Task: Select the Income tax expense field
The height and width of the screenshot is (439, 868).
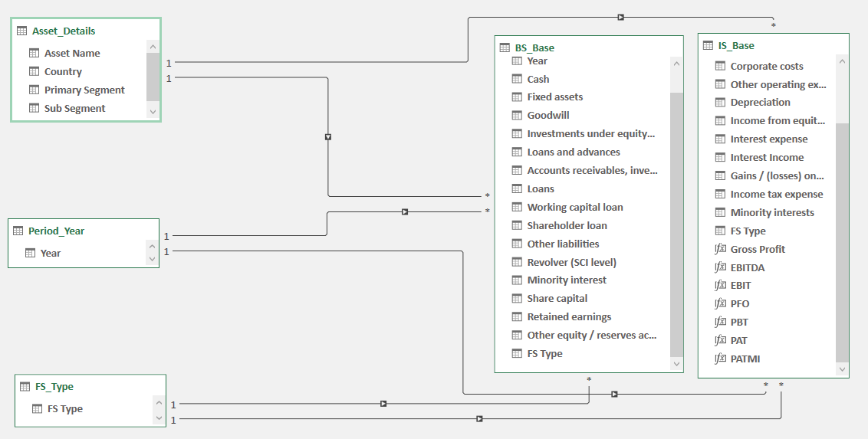Action: pyautogui.click(x=777, y=194)
